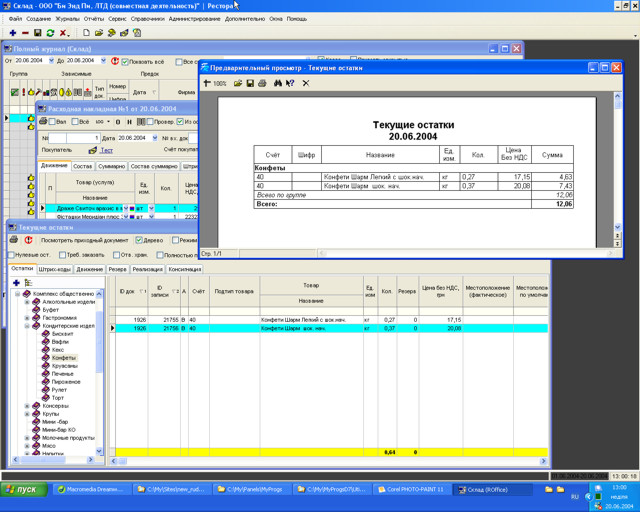
Task: Click the binoculars search icon in preview
Action: pos(277,83)
